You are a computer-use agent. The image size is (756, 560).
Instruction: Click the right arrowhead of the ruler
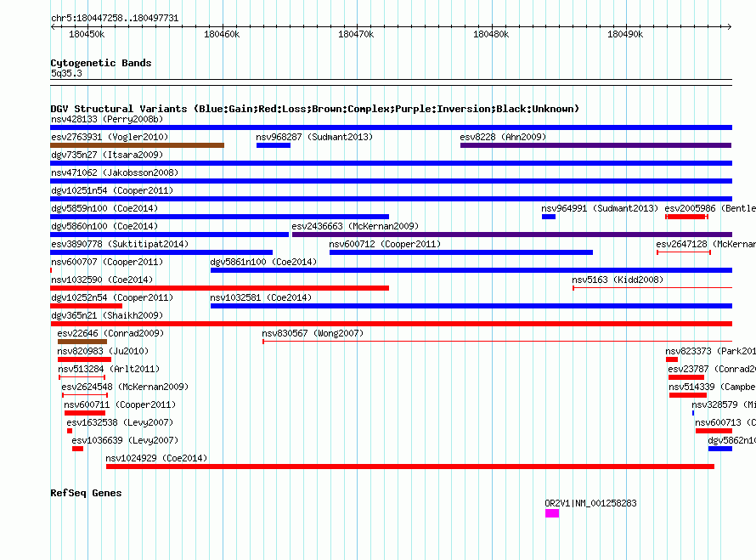[730, 26]
